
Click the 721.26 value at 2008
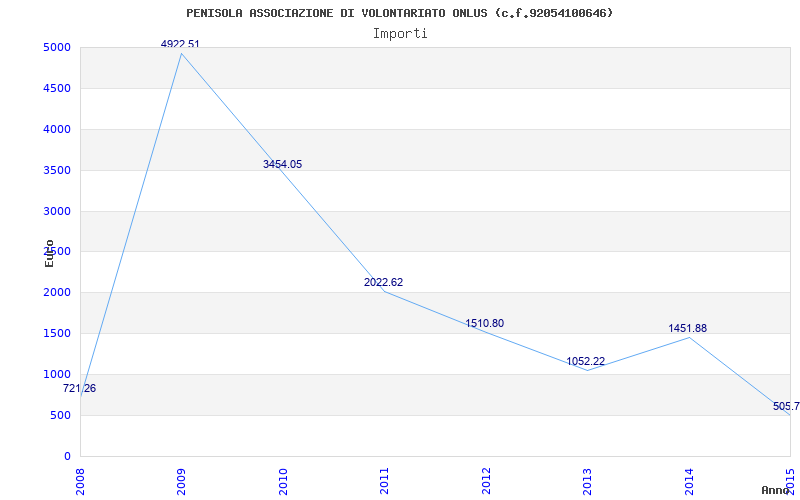[79, 388]
